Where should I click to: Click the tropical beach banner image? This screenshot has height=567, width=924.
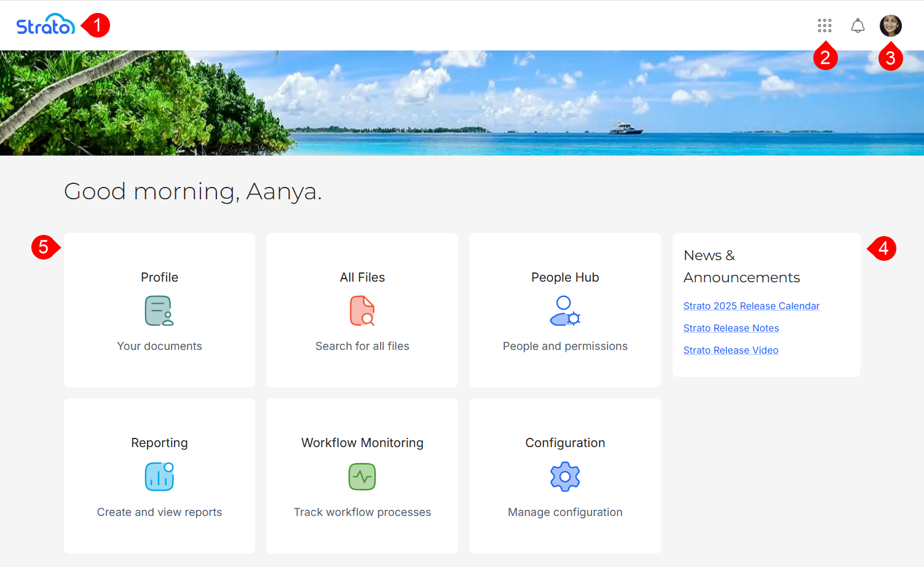pyautogui.click(x=461, y=103)
